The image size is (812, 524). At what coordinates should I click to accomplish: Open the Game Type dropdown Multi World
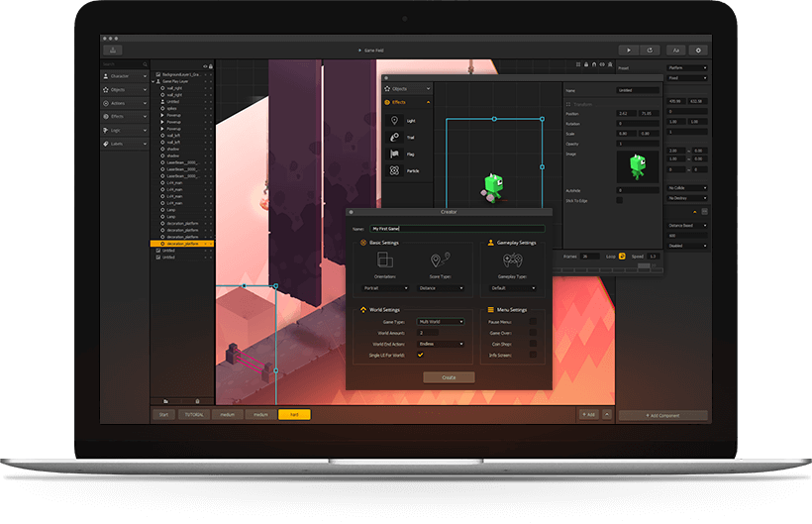[x=441, y=321]
